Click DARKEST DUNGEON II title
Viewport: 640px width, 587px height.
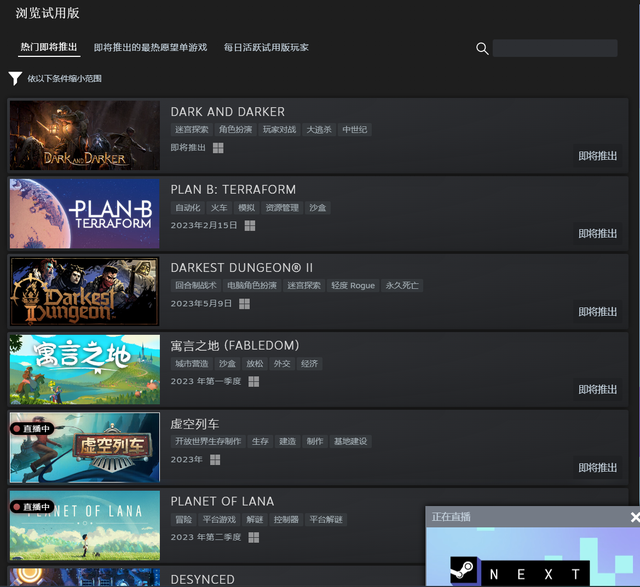(242, 268)
